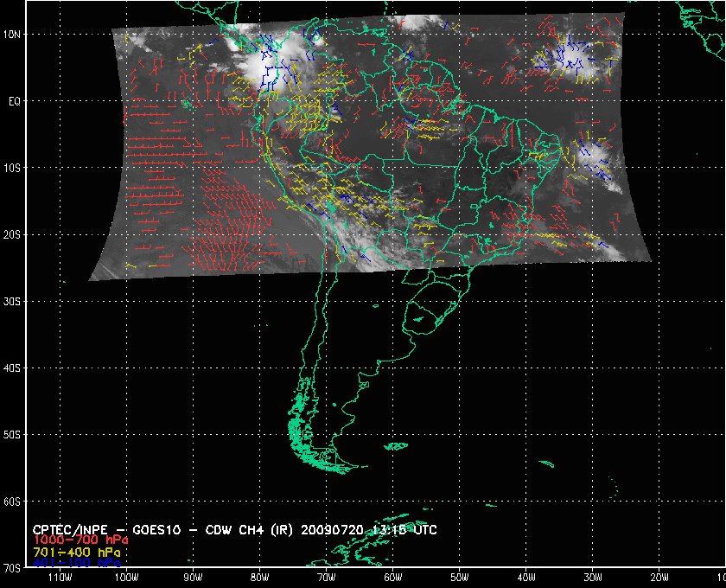Select the EQ latitude axis label
The width and height of the screenshot is (726, 588).
click(x=12, y=100)
